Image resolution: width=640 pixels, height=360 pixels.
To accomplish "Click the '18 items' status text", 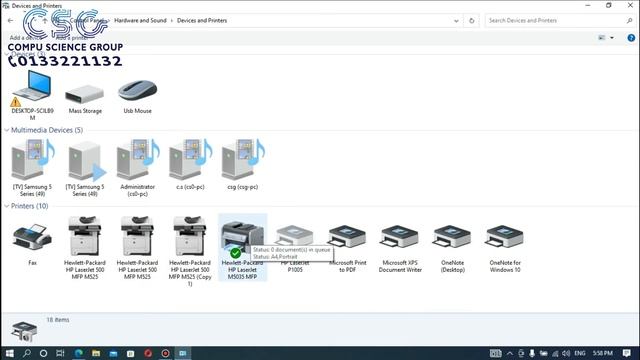I will pos(58,320).
